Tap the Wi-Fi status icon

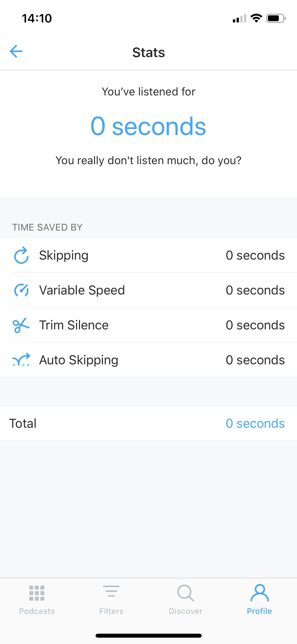click(256, 18)
